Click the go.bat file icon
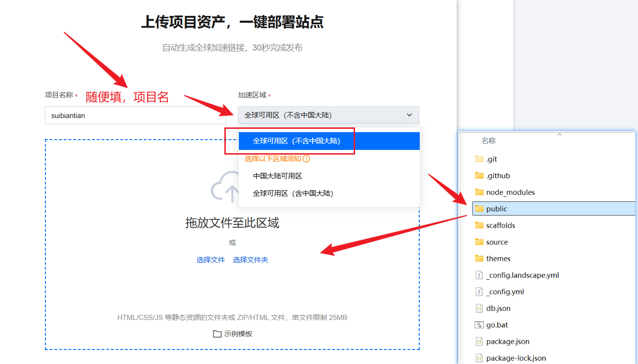Viewport: 638px width, 364px height. [x=479, y=325]
